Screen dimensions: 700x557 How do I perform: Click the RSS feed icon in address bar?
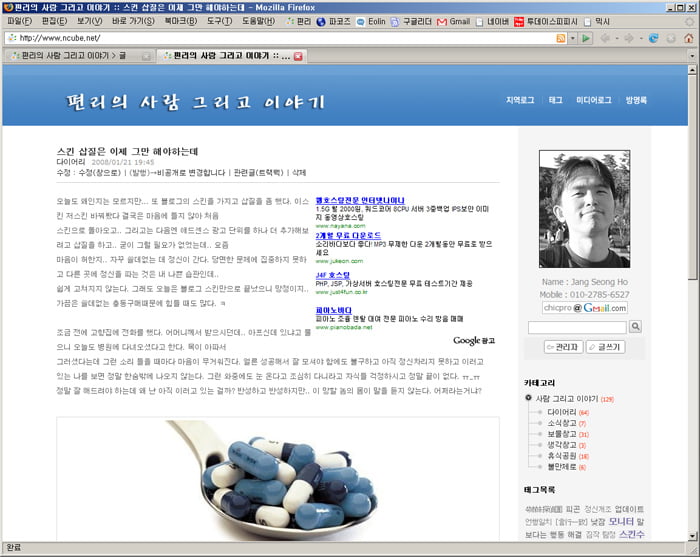[560, 38]
